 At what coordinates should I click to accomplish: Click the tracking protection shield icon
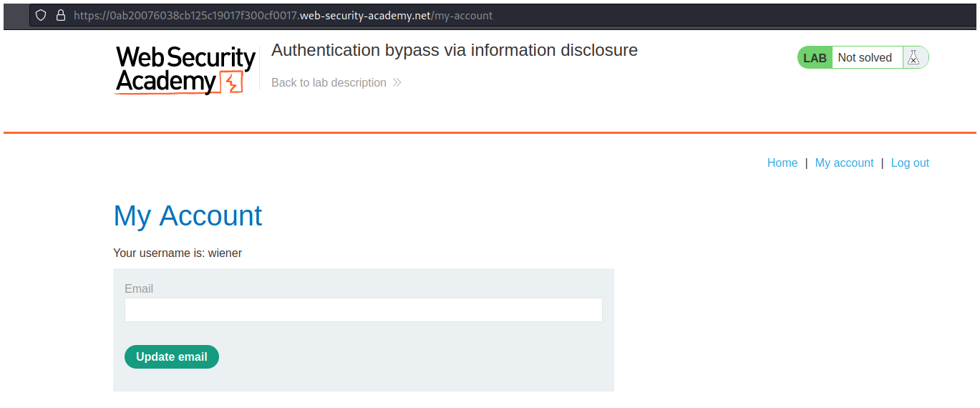coord(41,15)
